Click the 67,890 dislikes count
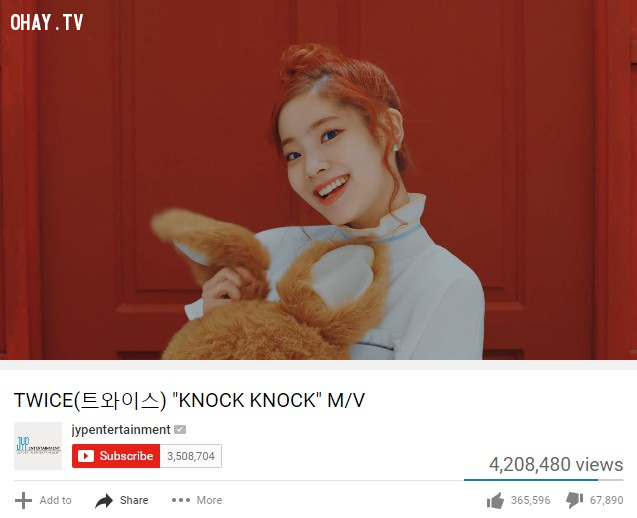 click(x=607, y=500)
